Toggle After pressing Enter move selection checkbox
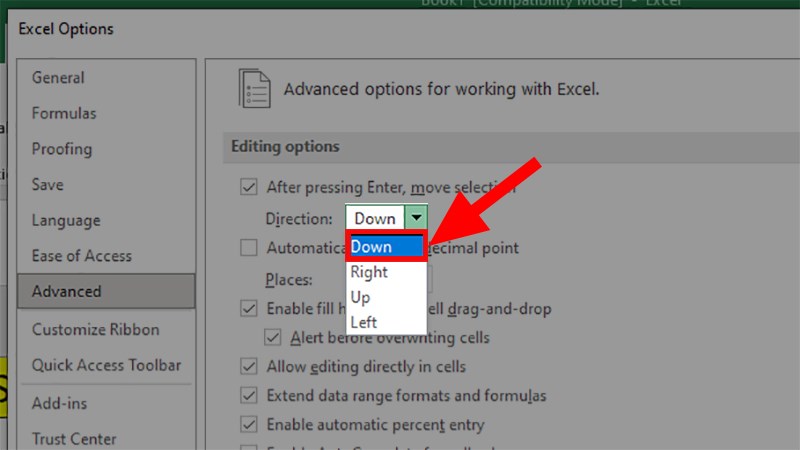The image size is (800, 450). pyautogui.click(x=249, y=187)
